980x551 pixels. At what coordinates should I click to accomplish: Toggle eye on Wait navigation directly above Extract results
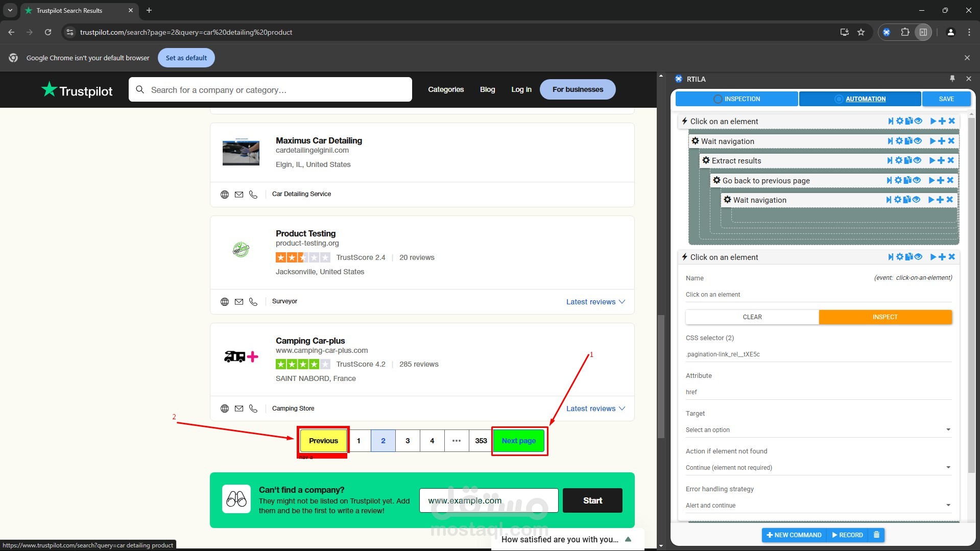click(918, 141)
